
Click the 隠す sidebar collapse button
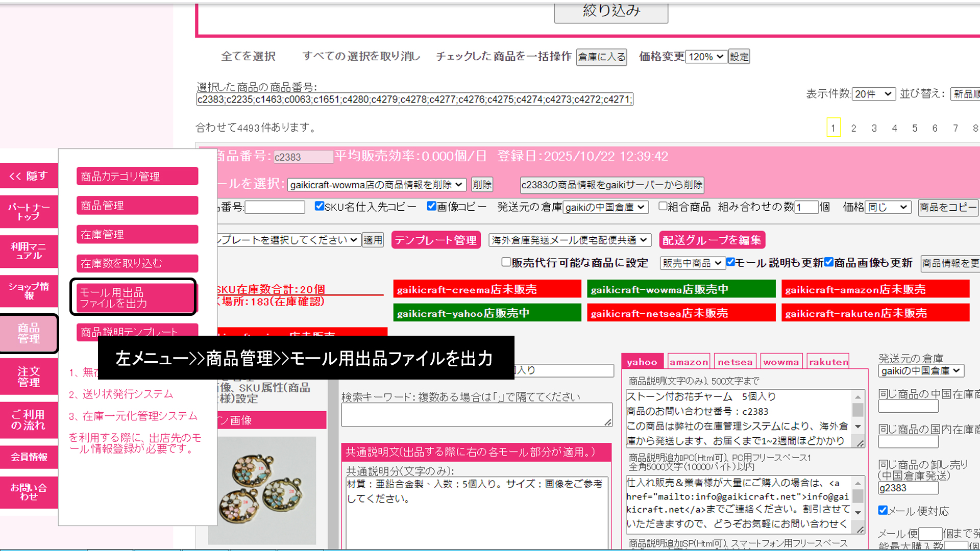pos(29,176)
